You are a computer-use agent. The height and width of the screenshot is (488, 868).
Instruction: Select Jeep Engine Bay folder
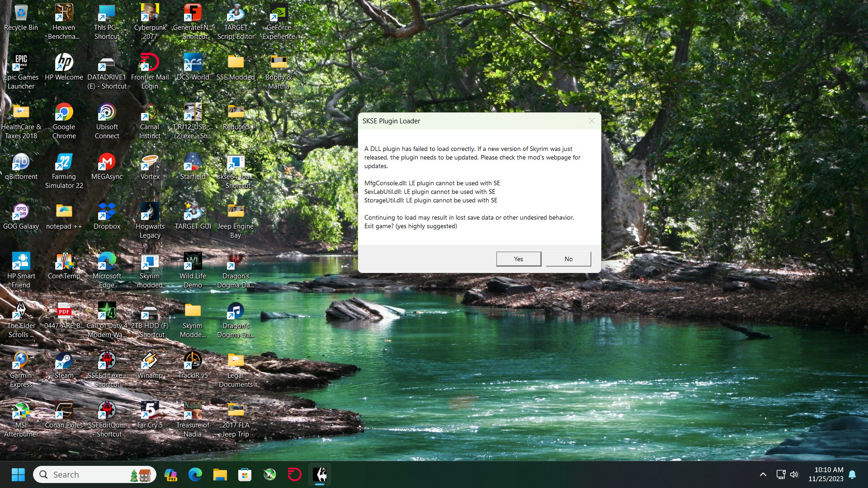pos(236,221)
